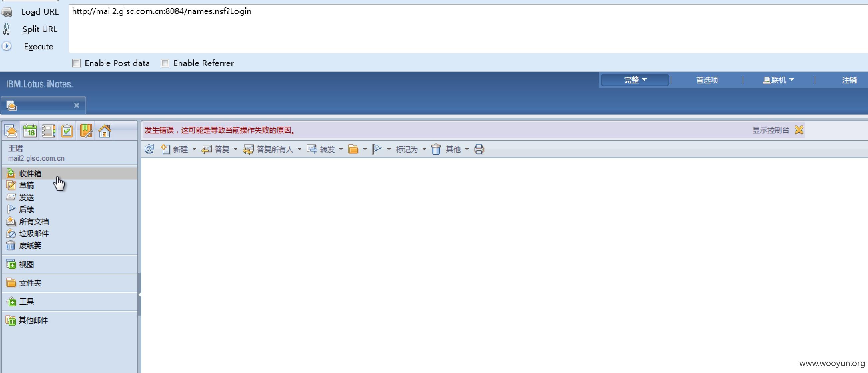Expand the 答复所有人 dropdown arrow
This screenshot has width=868, height=373.
pos(300,149)
